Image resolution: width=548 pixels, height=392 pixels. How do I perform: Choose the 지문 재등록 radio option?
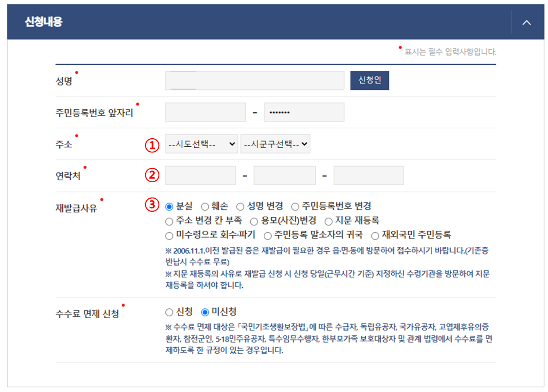pos(329,222)
